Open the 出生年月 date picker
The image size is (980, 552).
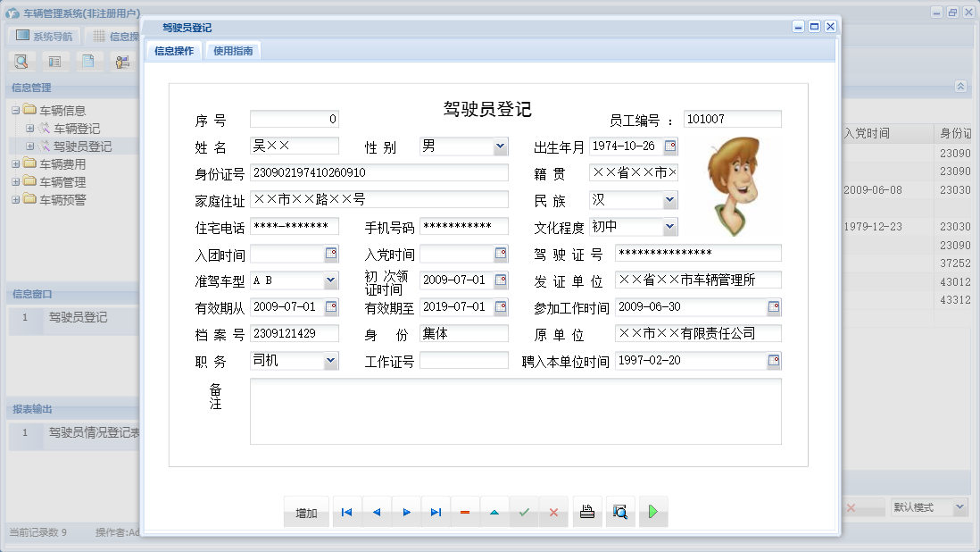pos(671,146)
